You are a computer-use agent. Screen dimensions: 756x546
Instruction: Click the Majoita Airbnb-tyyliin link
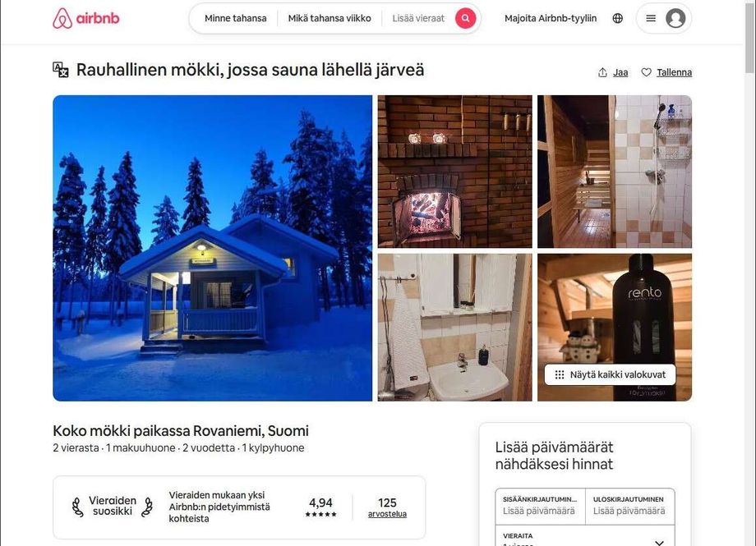[550, 18]
